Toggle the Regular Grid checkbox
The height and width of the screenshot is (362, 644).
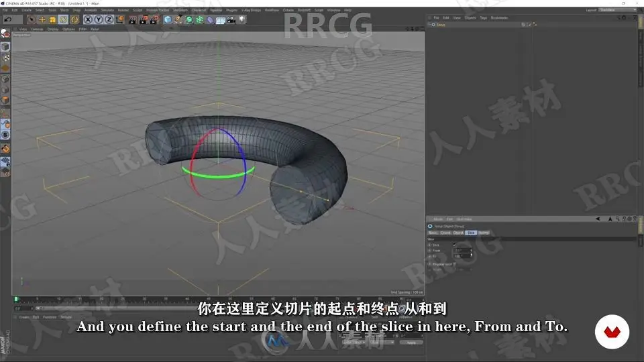pyautogui.click(x=454, y=264)
